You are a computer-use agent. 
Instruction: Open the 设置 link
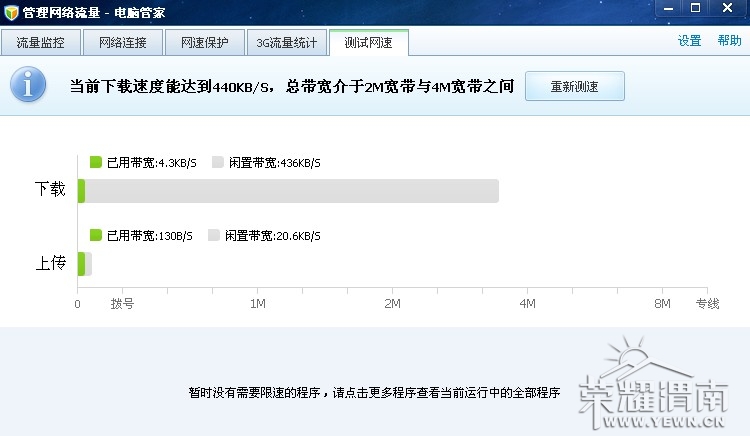pyautogui.click(x=689, y=41)
